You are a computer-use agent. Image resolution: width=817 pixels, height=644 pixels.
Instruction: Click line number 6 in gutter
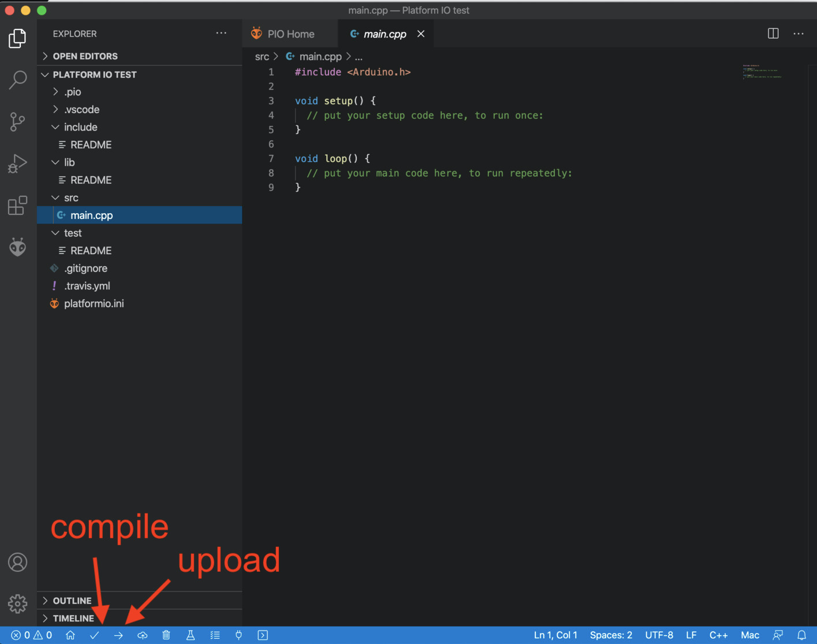coord(271,144)
